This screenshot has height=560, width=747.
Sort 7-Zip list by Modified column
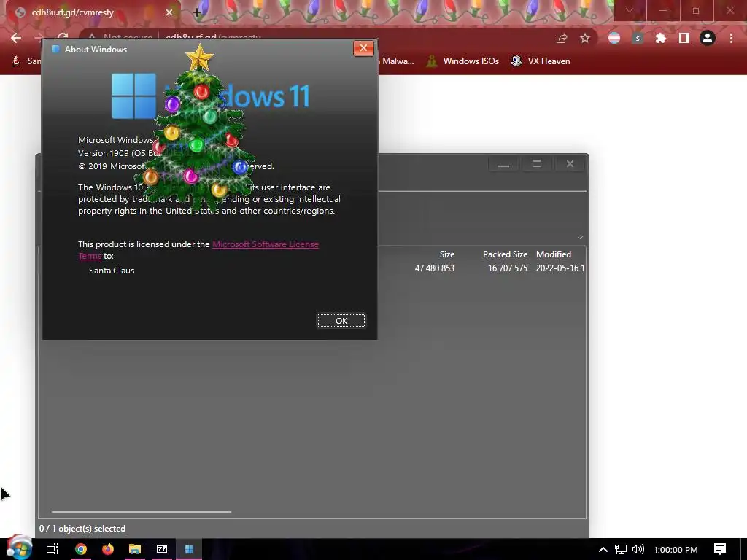click(554, 254)
